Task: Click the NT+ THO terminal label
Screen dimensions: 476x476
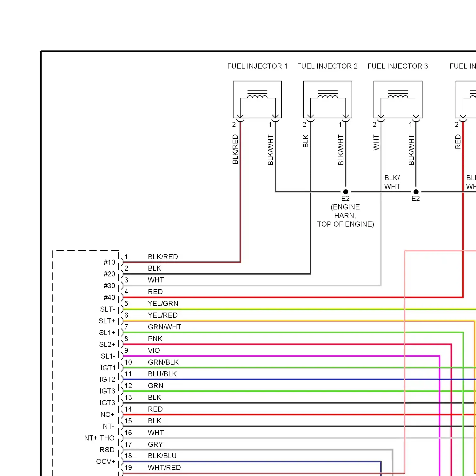Action: [x=99, y=438]
